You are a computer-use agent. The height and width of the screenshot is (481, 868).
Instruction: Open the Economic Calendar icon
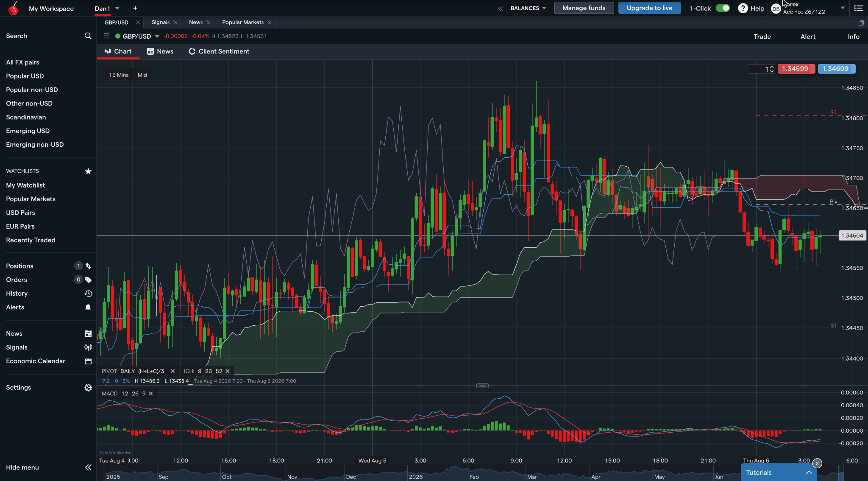point(88,361)
